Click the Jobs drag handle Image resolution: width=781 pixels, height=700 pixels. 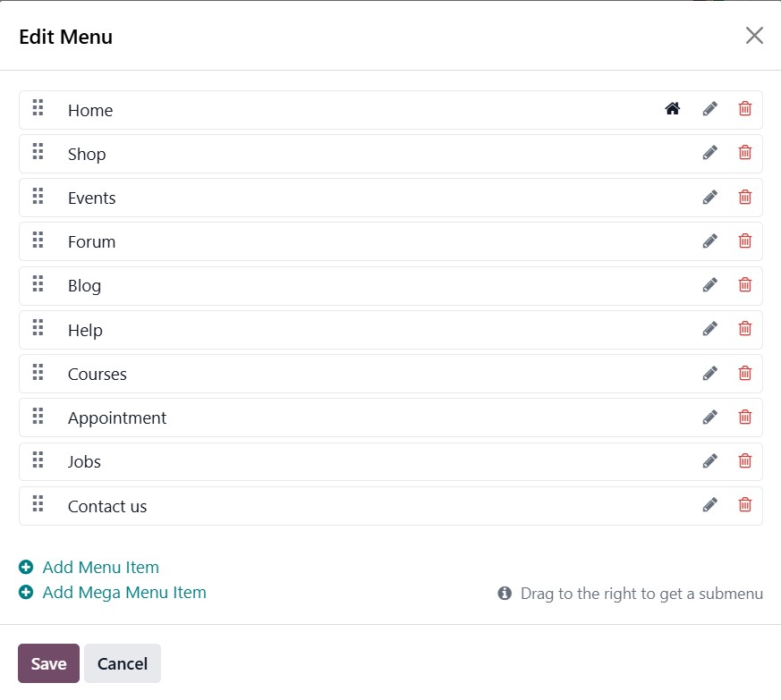38,460
